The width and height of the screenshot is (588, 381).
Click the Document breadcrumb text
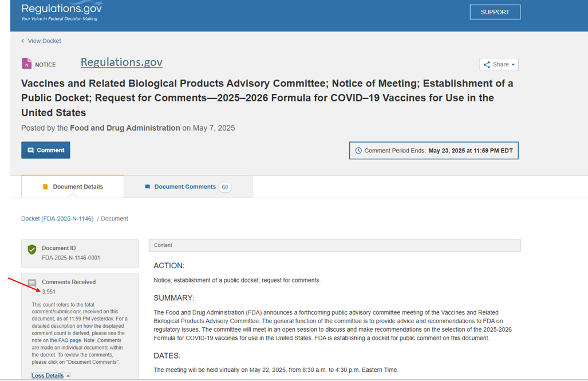[x=115, y=218]
